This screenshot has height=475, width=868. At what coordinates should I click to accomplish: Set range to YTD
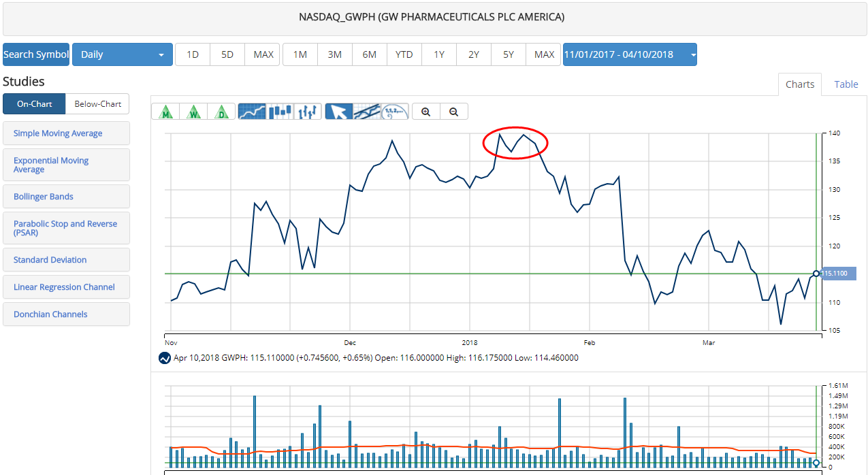[404, 54]
